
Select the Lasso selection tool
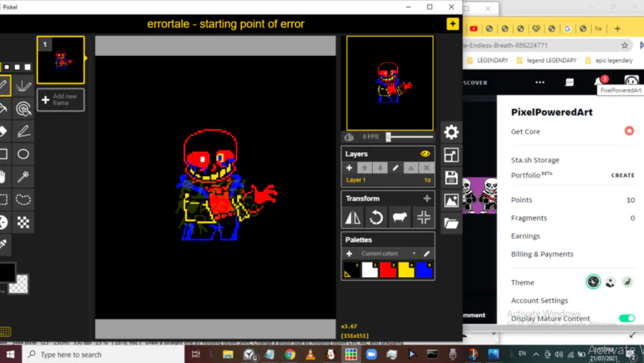(23, 199)
